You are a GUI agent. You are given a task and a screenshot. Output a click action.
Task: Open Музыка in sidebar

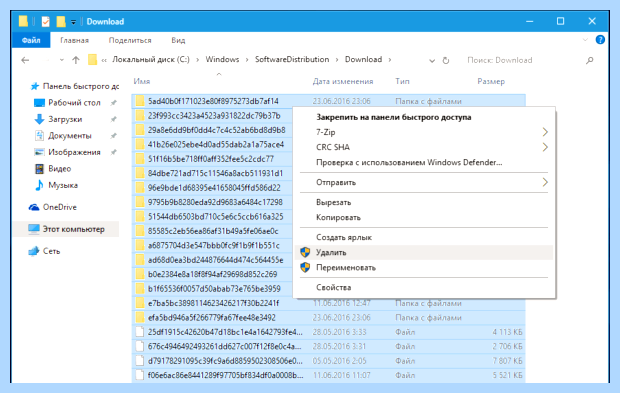pyautogui.click(x=56, y=185)
